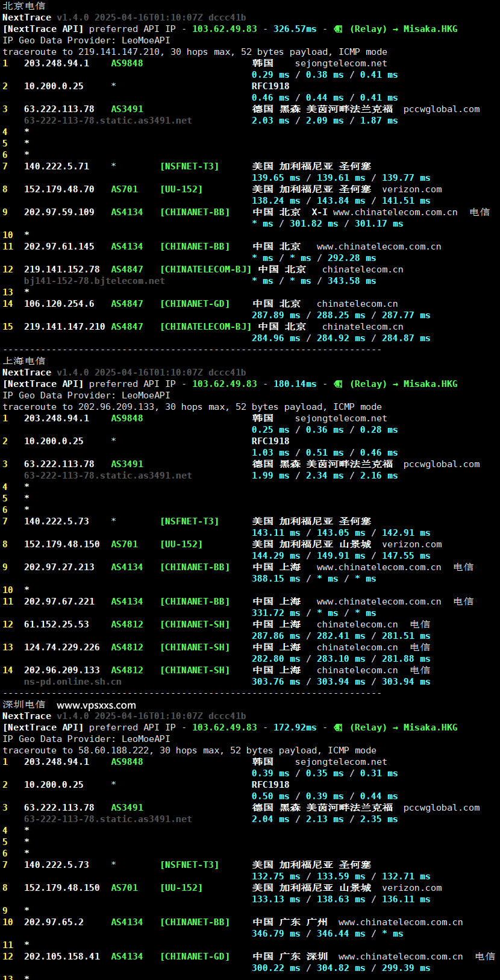Select hop IP 202.97.59.109
Viewport: 500px width, 980px height.
tap(59, 212)
